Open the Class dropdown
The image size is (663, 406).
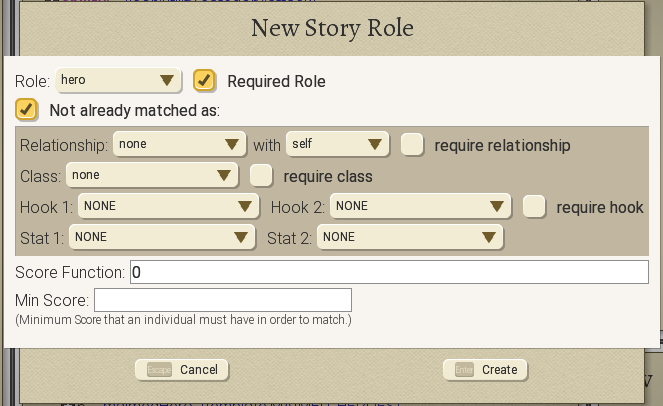point(150,175)
